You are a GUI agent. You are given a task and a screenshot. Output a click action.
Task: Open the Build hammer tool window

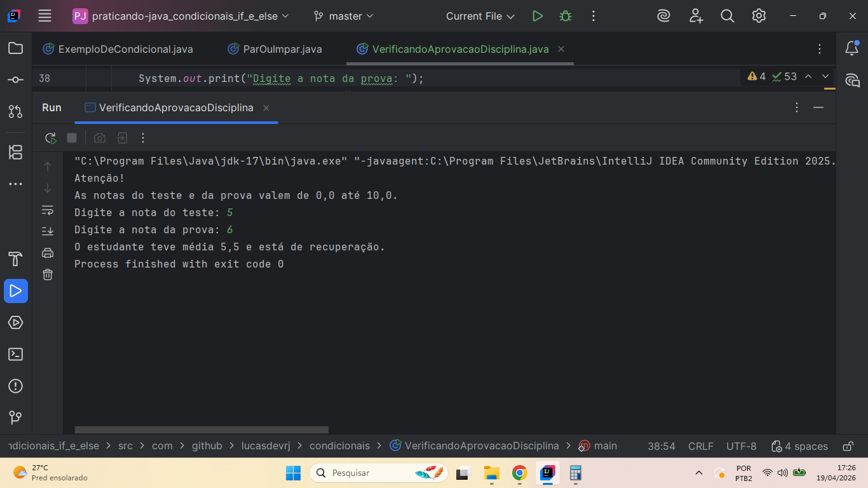[16, 259]
